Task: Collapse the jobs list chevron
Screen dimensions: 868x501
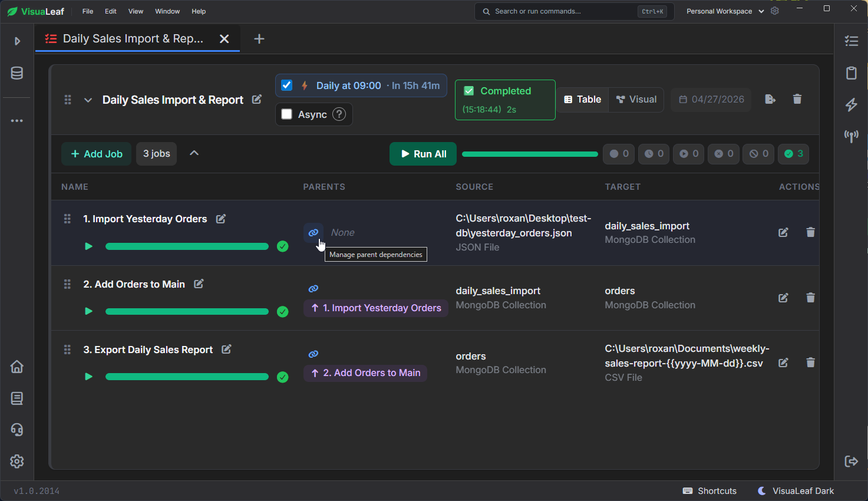Action: point(194,153)
